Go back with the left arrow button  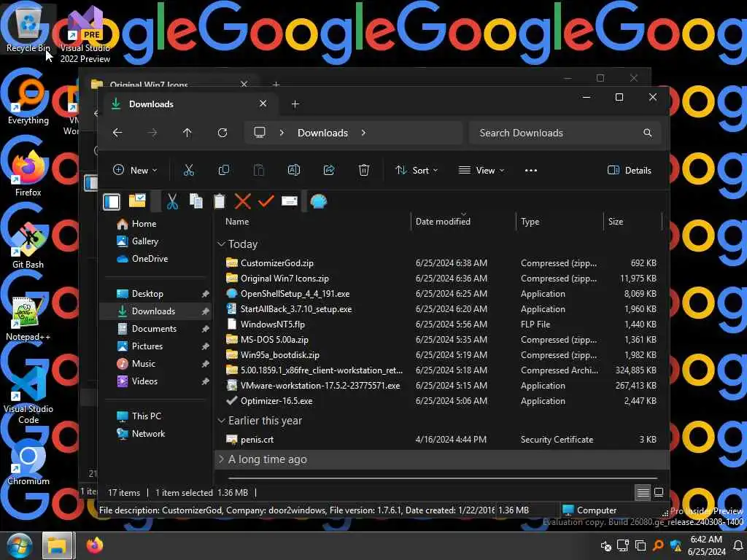click(117, 133)
